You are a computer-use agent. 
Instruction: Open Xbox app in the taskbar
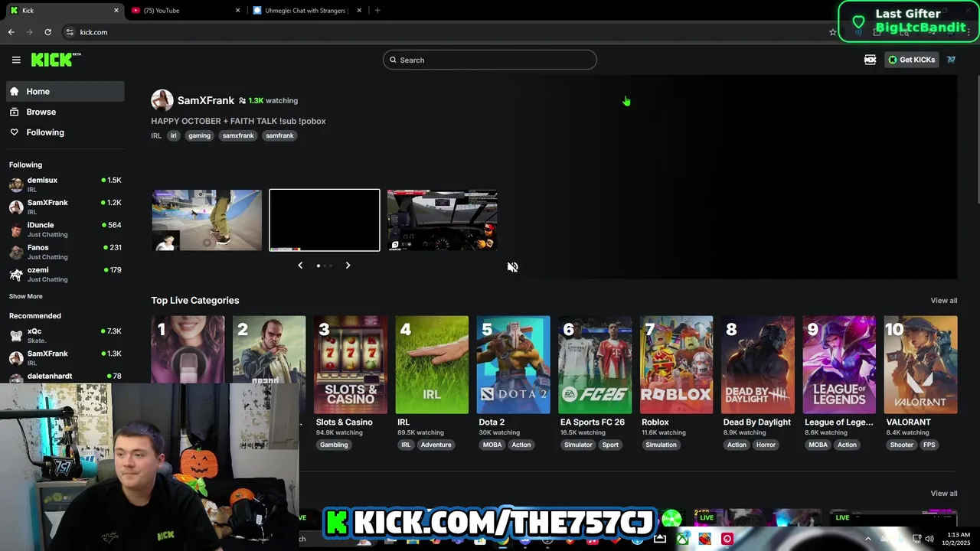(x=682, y=539)
